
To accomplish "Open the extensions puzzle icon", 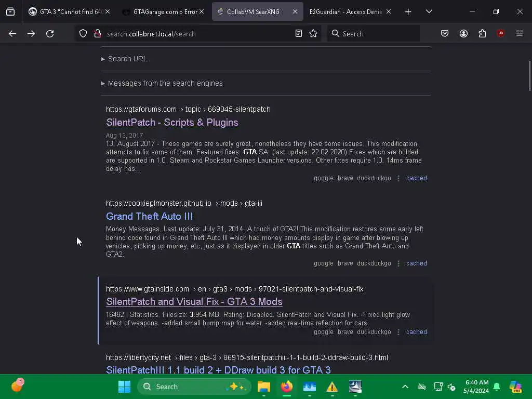I will (x=482, y=33).
